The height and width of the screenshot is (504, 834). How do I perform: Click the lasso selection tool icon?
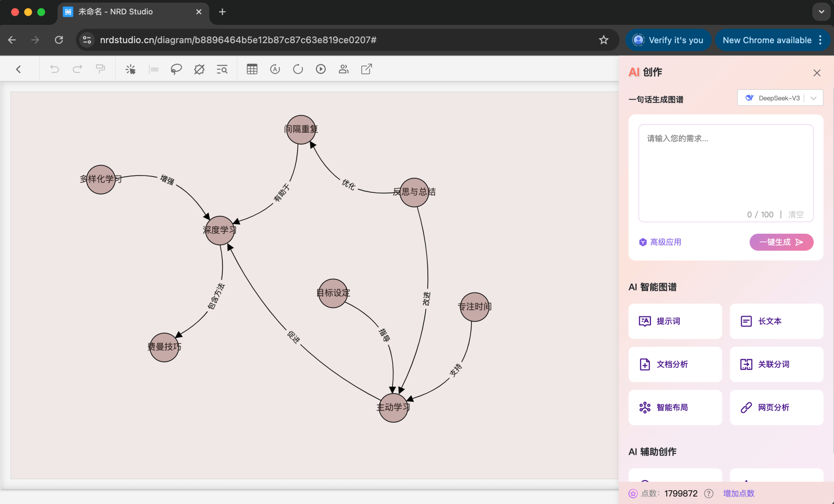(x=176, y=69)
